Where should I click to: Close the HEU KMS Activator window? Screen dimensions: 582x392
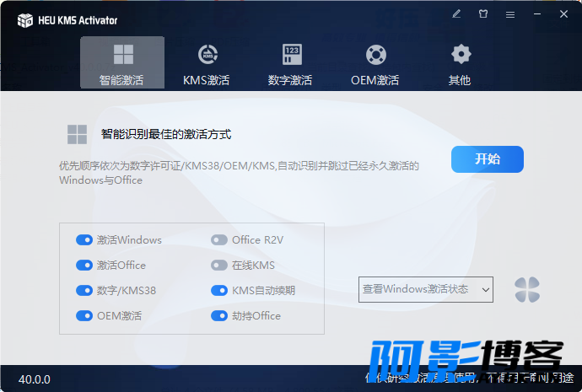(x=563, y=14)
